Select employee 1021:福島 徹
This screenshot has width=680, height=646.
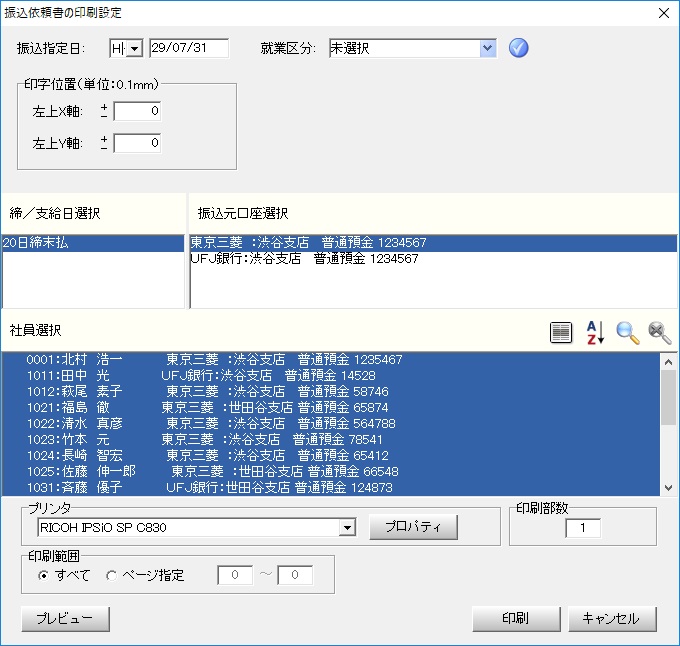[331, 408]
